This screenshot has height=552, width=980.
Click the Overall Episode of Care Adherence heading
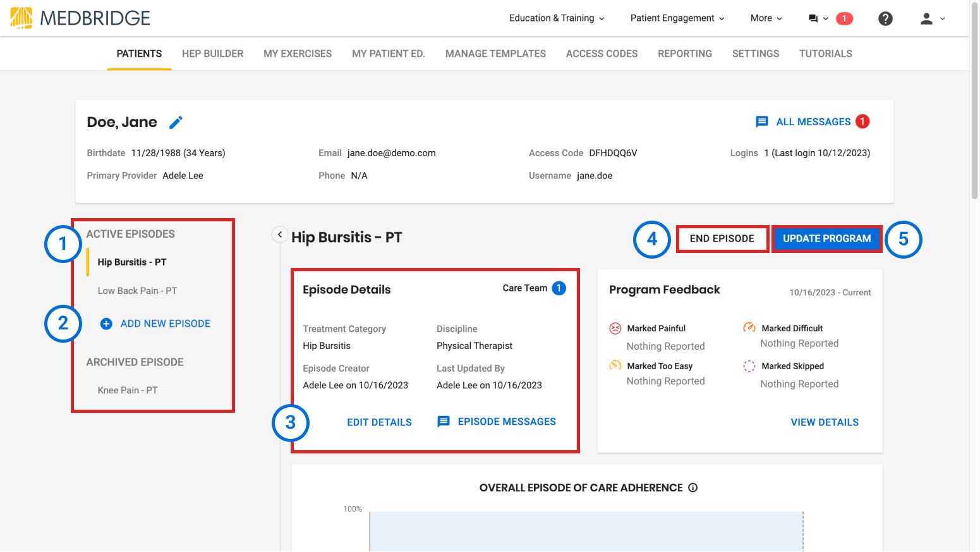coord(581,488)
